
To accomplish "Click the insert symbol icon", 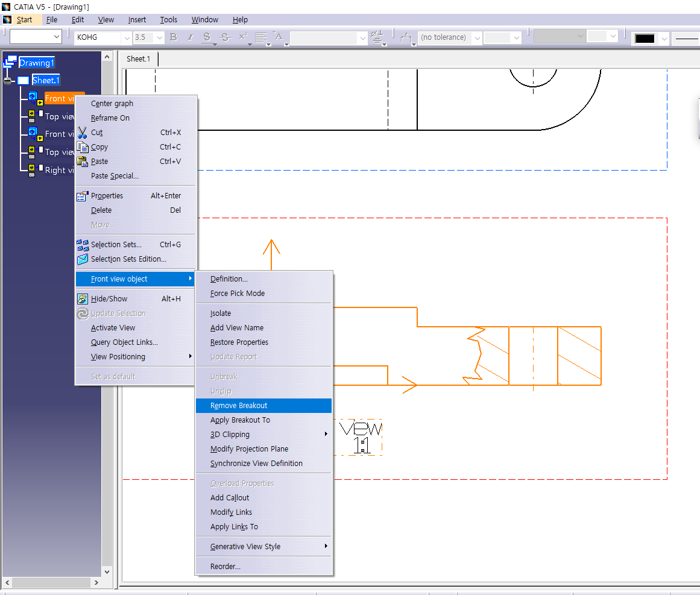I will 377,37.
